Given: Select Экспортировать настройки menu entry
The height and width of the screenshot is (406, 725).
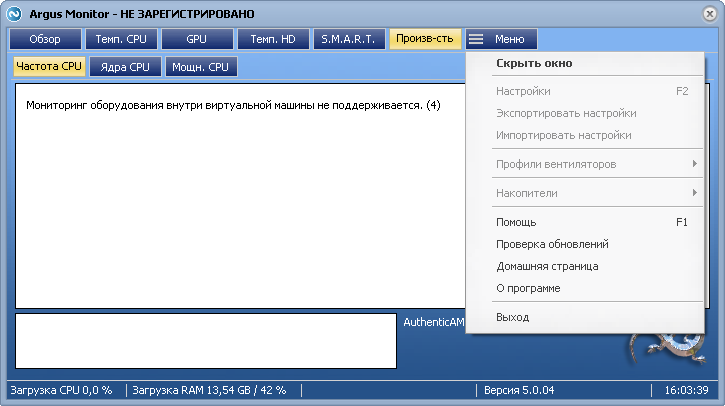Looking at the screenshot, I should click(584, 113).
